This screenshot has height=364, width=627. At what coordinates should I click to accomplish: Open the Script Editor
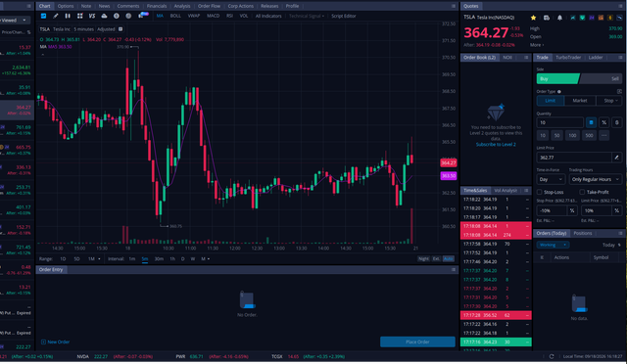pos(344,16)
